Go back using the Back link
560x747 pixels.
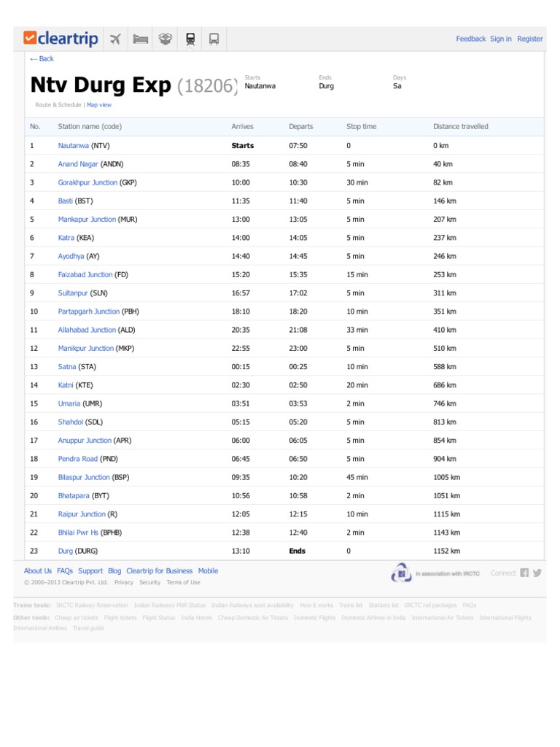tap(42, 58)
